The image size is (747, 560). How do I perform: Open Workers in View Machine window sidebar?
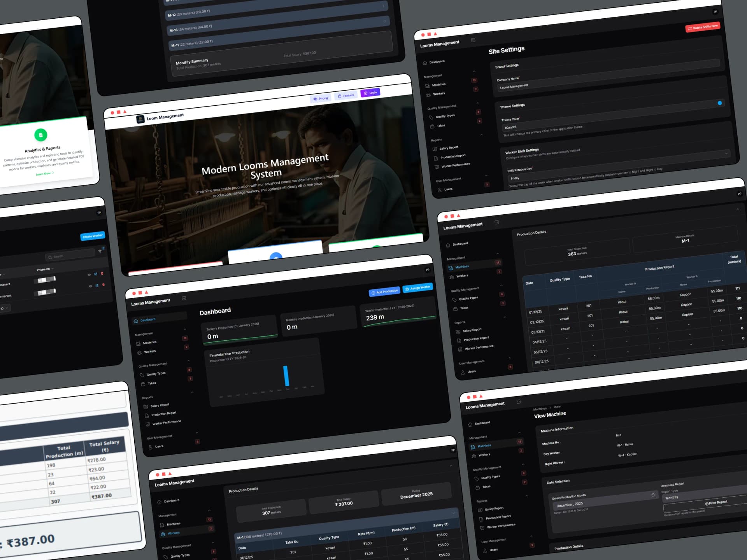pos(484,455)
